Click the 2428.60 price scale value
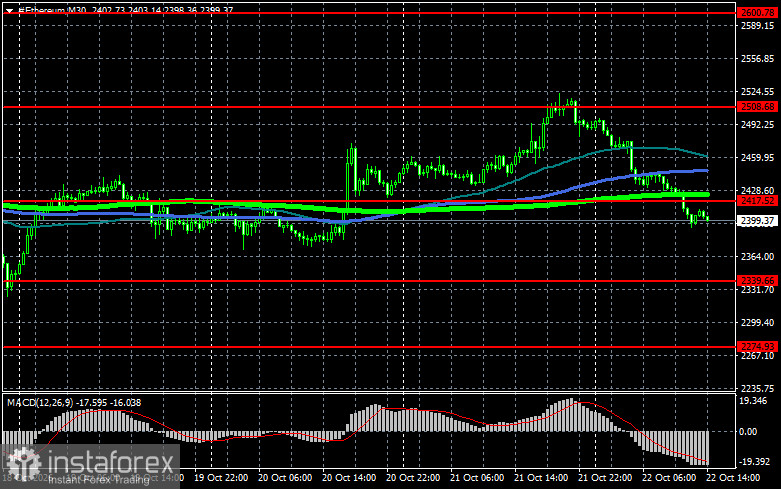This screenshot has width=781, height=489. click(757, 191)
